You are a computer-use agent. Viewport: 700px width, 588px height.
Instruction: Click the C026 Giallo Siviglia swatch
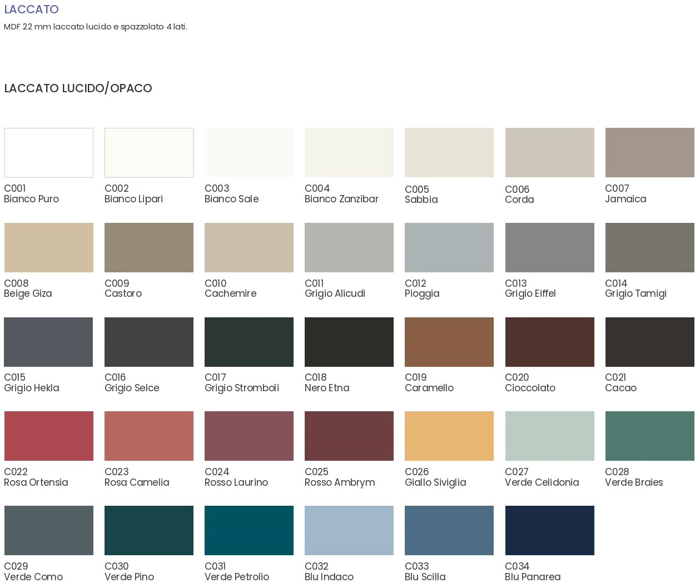click(x=449, y=436)
